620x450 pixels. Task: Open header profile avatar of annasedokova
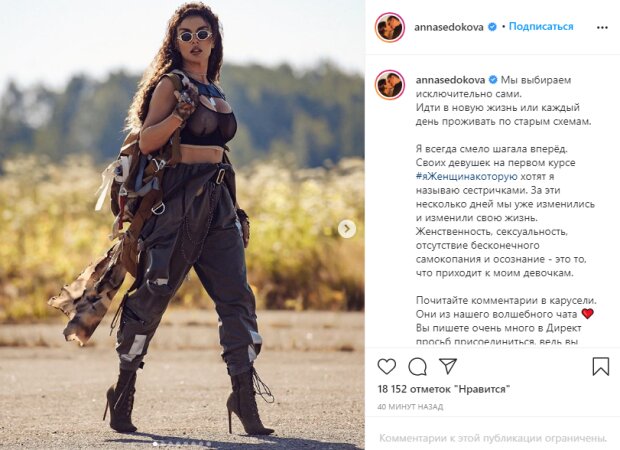390,27
